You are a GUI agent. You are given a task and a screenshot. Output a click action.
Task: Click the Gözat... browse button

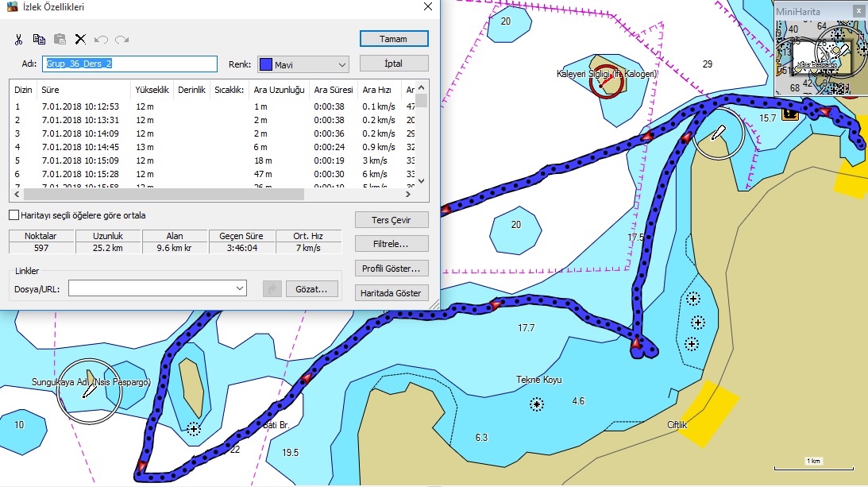(311, 289)
